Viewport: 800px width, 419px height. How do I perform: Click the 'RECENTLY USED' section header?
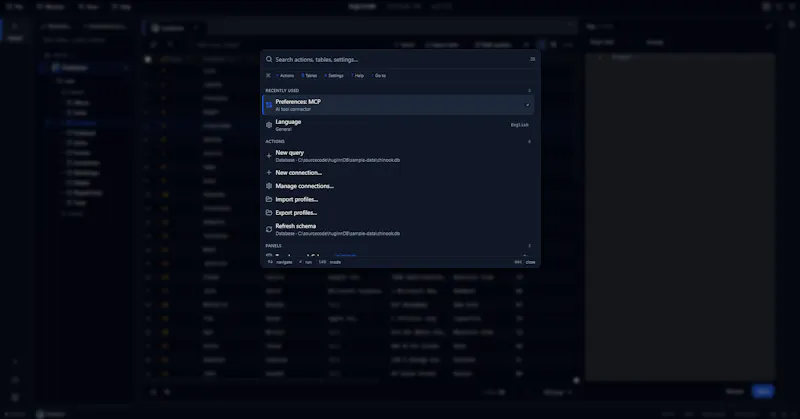coord(282,90)
